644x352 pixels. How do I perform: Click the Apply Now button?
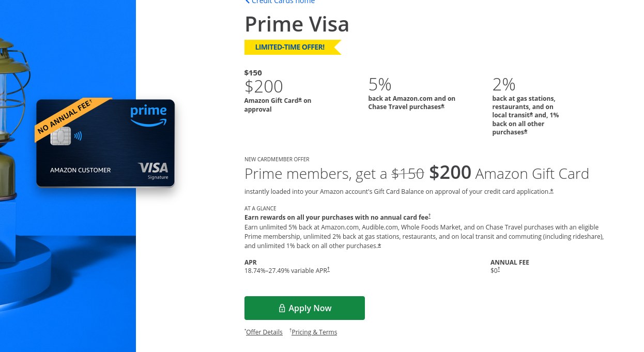(x=304, y=308)
